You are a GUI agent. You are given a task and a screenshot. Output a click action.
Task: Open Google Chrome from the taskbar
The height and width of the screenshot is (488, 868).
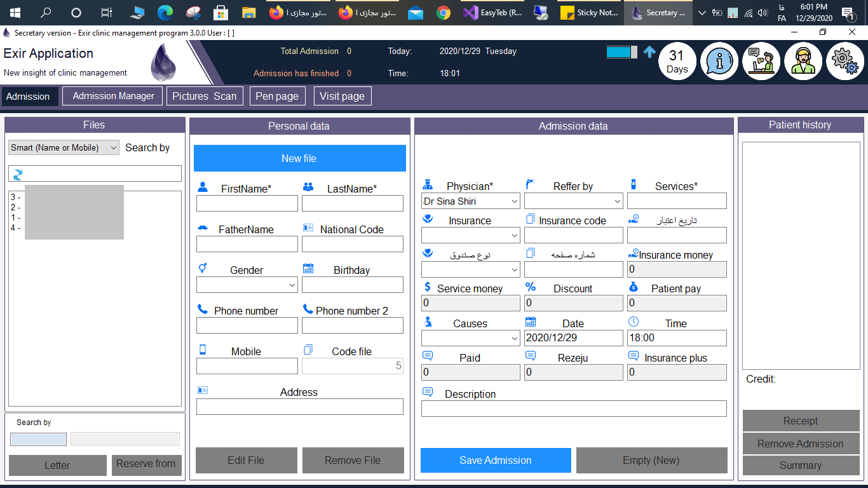[444, 13]
